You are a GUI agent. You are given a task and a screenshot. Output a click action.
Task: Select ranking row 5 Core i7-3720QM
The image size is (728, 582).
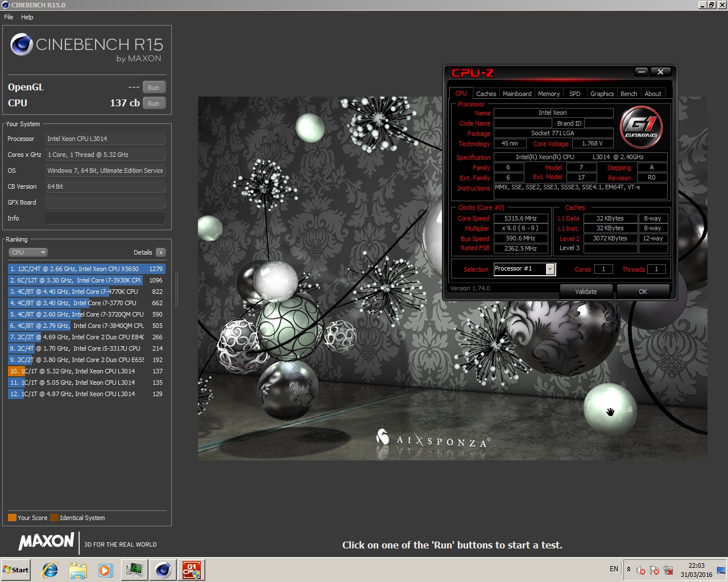point(86,314)
